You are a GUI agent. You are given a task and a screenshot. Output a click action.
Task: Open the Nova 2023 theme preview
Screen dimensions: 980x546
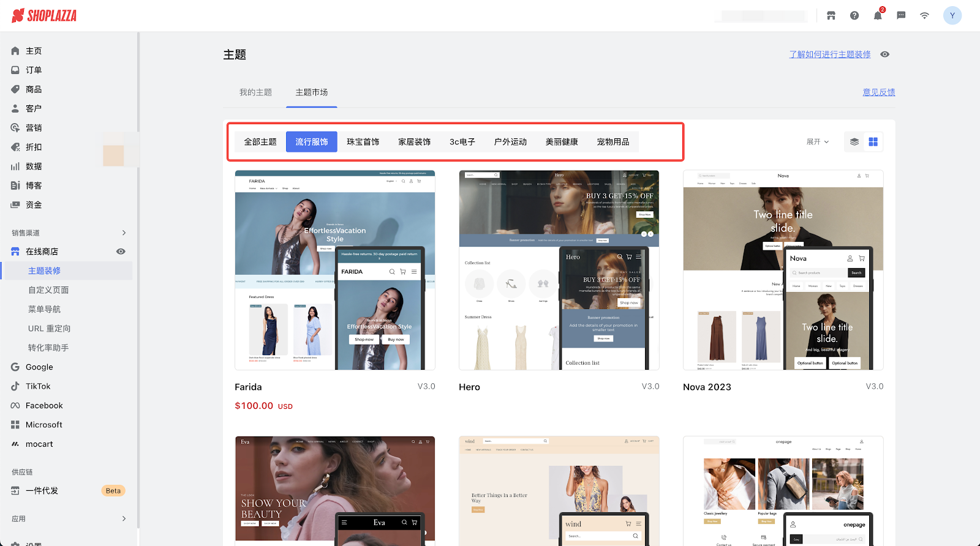(783, 270)
